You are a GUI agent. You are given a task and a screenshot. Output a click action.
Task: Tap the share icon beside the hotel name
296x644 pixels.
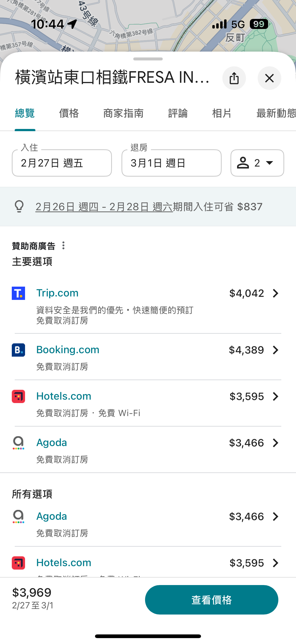click(234, 78)
